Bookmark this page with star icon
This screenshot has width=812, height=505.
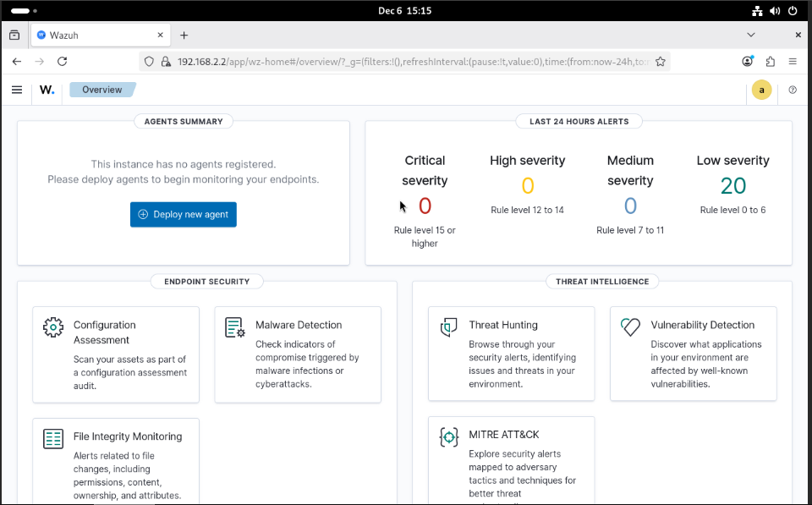pos(661,62)
